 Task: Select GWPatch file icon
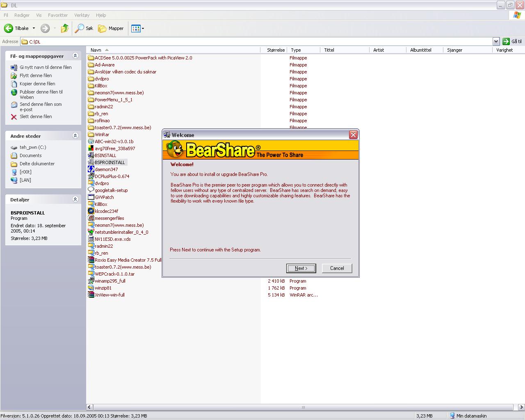[x=91, y=197]
